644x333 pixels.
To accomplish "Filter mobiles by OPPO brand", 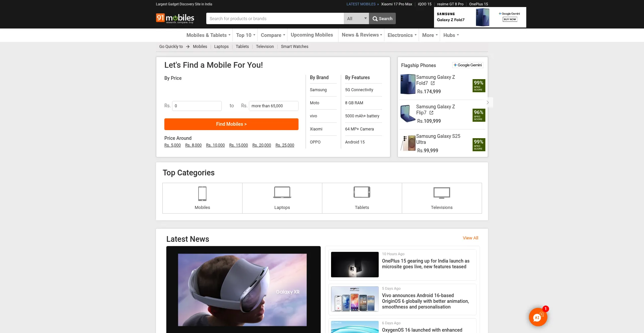I will (x=315, y=142).
